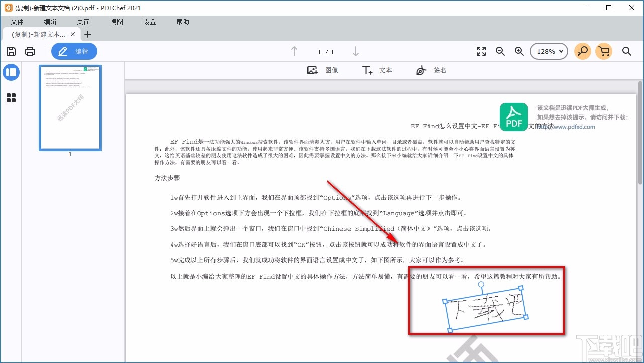This screenshot has width=644, height=363.
Task: Open a new tab with the plus button
Action: click(x=88, y=34)
